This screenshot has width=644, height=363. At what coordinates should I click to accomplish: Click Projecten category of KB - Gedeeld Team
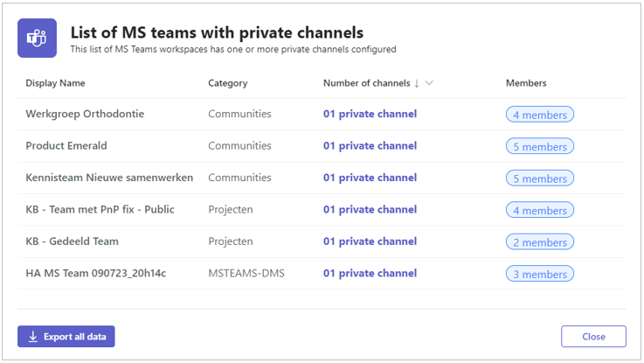pyautogui.click(x=231, y=241)
